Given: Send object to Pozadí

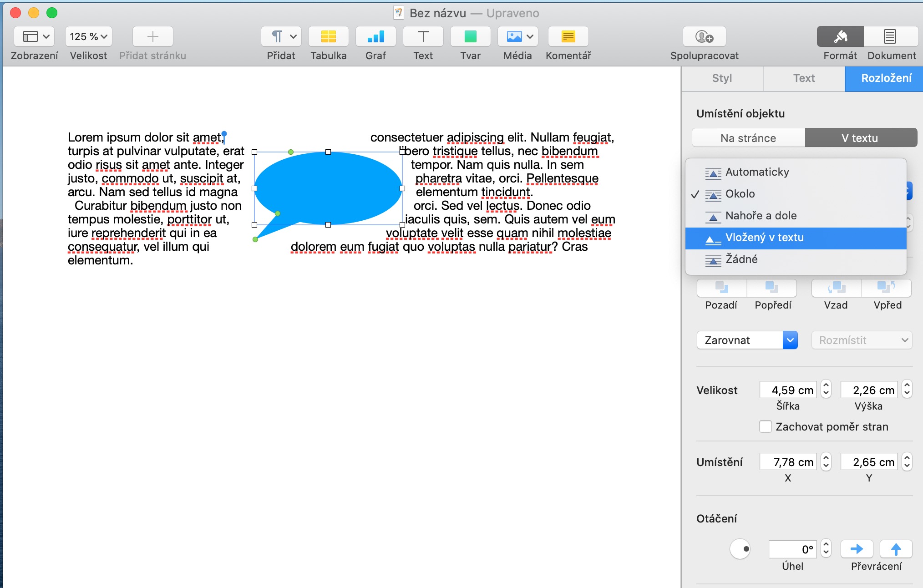Looking at the screenshot, I should click(721, 288).
